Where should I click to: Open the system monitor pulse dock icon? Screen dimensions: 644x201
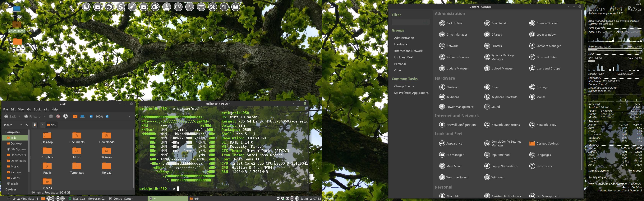tap(190, 7)
